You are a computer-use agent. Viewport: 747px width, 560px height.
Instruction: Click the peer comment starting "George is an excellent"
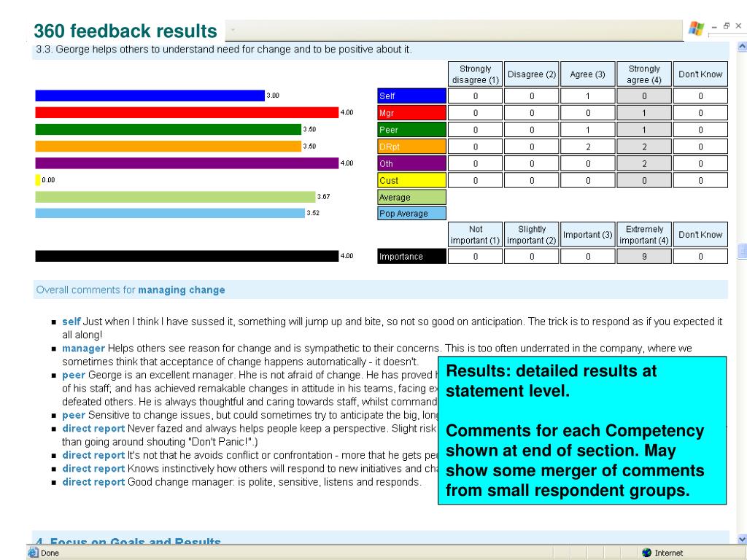coord(249,388)
